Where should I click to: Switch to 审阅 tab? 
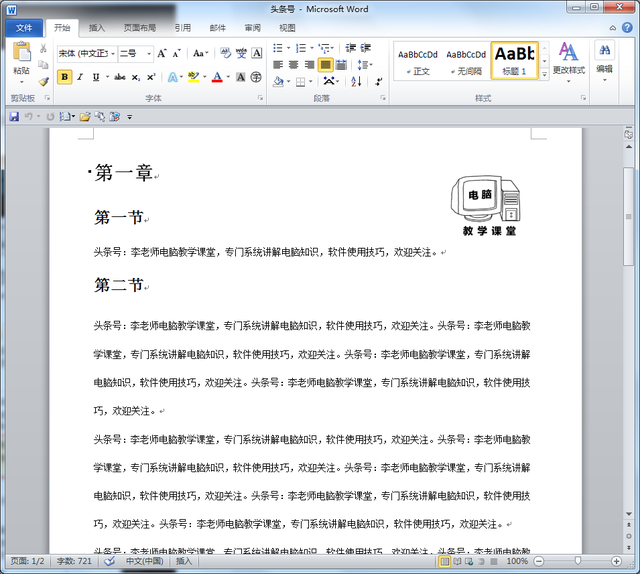(x=253, y=28)
